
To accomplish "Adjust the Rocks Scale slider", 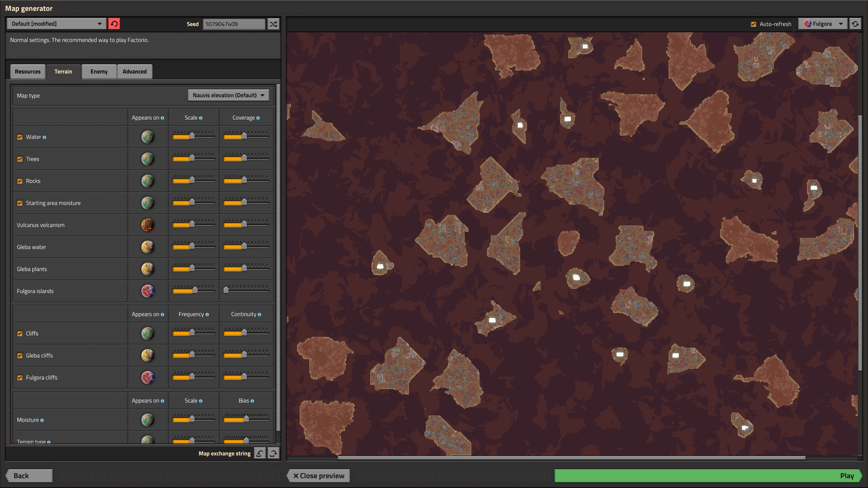I will [194, 180].
